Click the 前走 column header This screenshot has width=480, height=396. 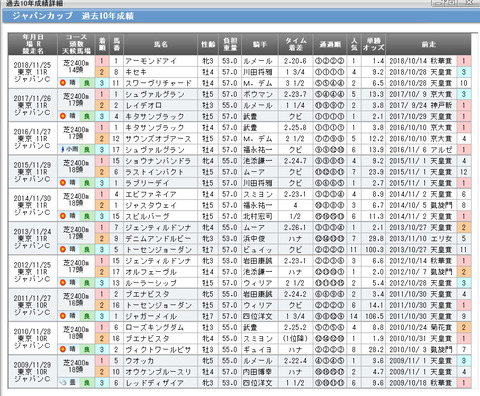(x=428, y=44)
